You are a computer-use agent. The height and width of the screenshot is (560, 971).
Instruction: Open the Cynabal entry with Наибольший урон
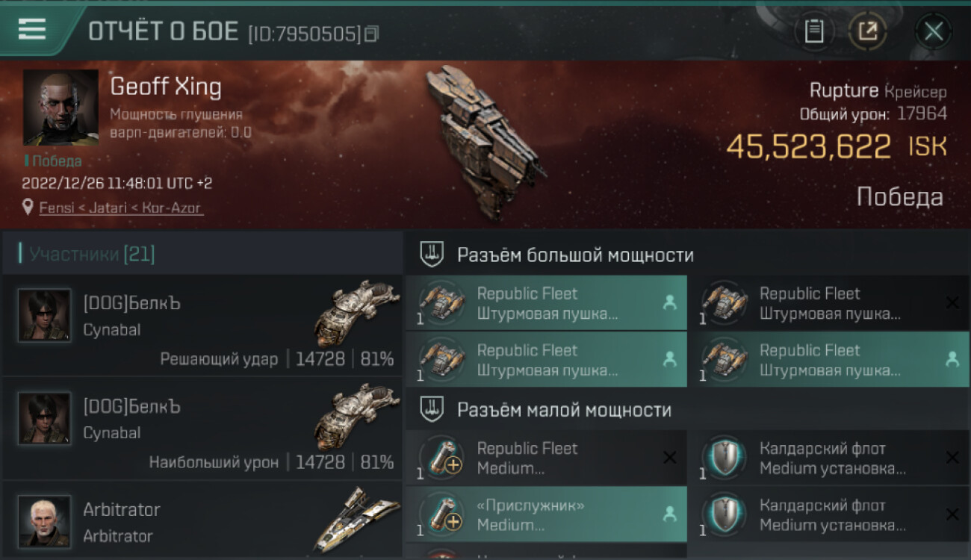tap(202, 428)
